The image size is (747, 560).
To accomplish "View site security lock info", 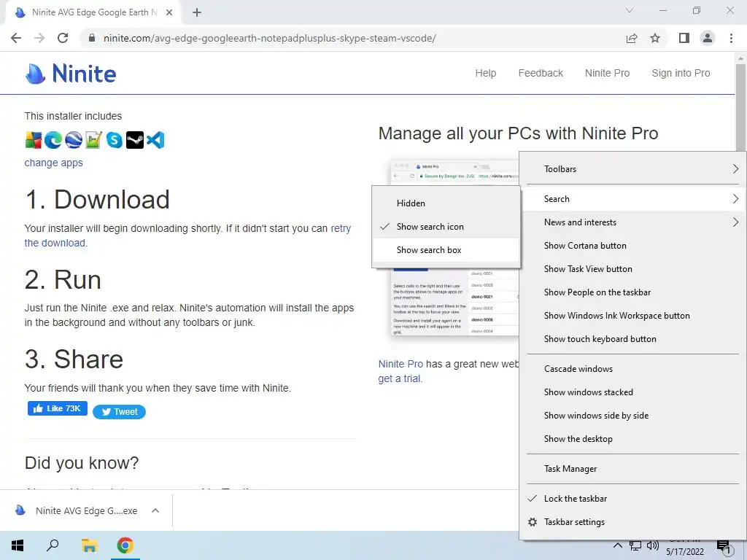I will click(92, 38).
